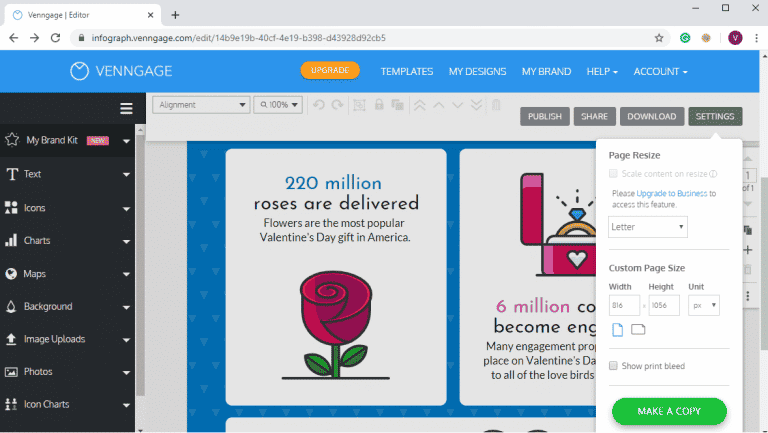Open the Letter page size dropdown
768x433 pixels.
point(647,227)
